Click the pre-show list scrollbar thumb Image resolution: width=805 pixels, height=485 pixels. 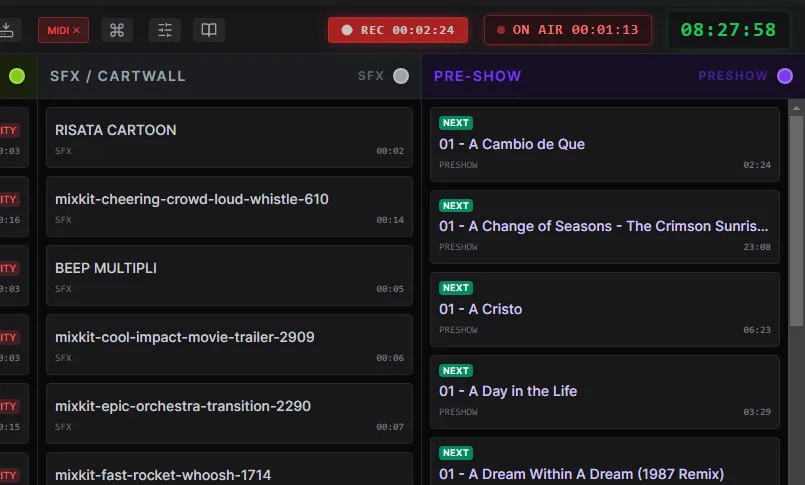[x=796, y=221]
